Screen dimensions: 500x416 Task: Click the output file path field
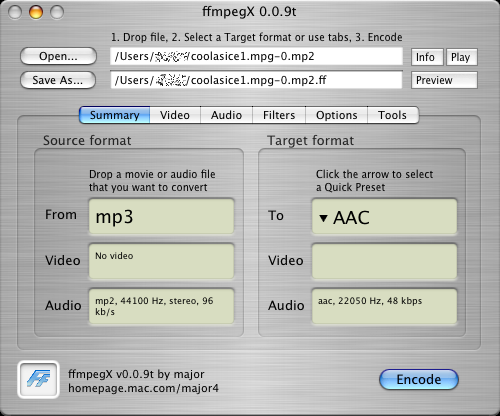[x=256, y=80]
